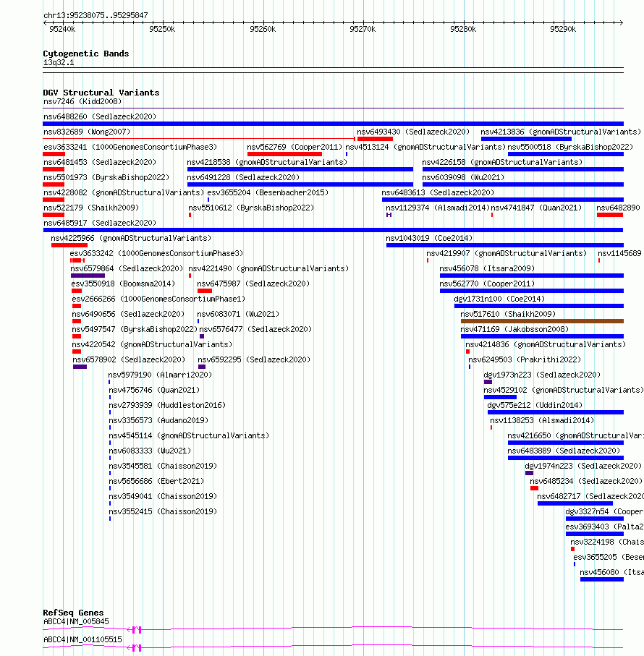Select esv3633242 (1000GenomesConsortiumPhase3) label
Viewport: 644px width, 656px height.
[156, 254]
